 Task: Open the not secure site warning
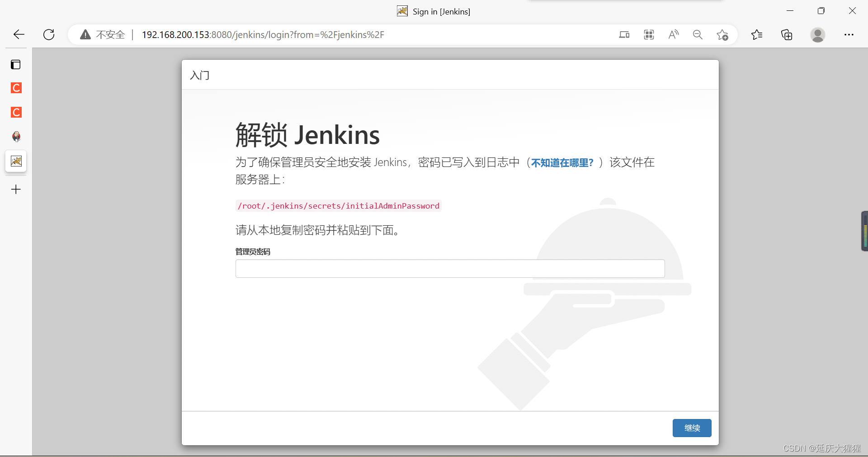pyautogui.click(x=103, y=35)
